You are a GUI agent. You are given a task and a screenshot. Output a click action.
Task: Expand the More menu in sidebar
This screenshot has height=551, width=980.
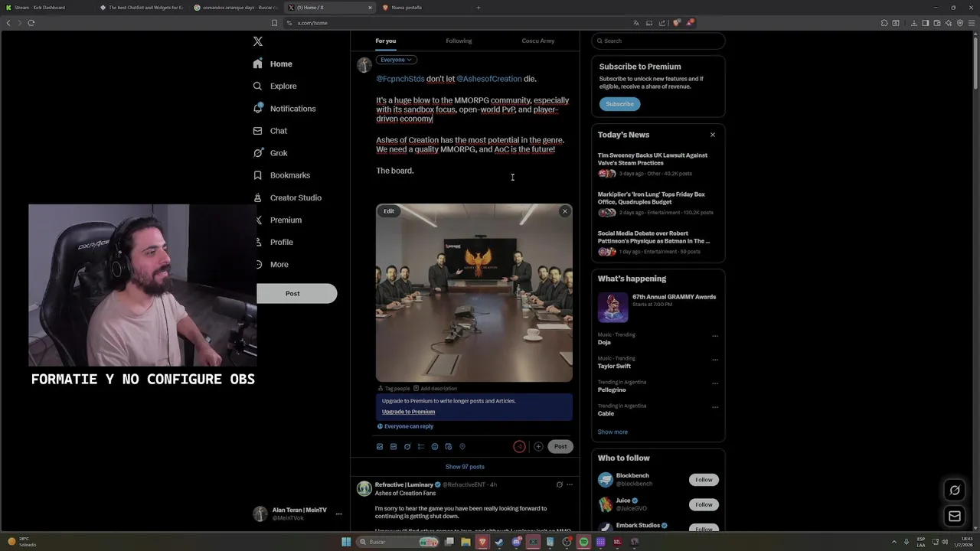coord(271,264)
